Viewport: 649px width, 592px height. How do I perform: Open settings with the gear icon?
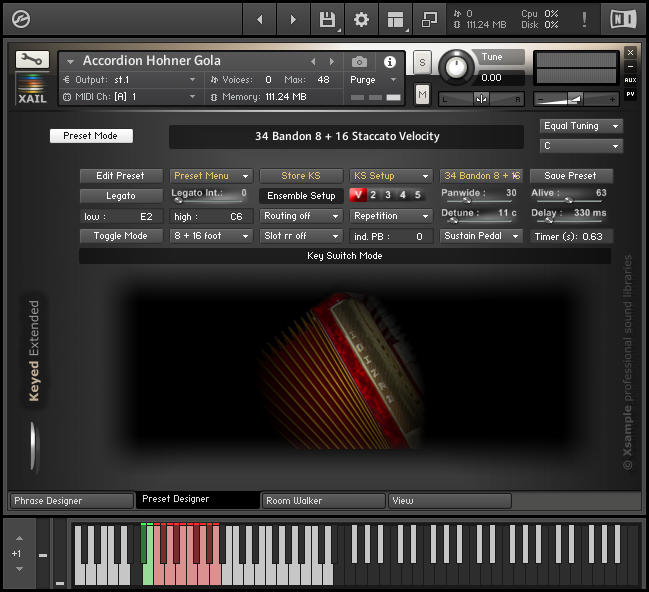[x=361, y=19]
